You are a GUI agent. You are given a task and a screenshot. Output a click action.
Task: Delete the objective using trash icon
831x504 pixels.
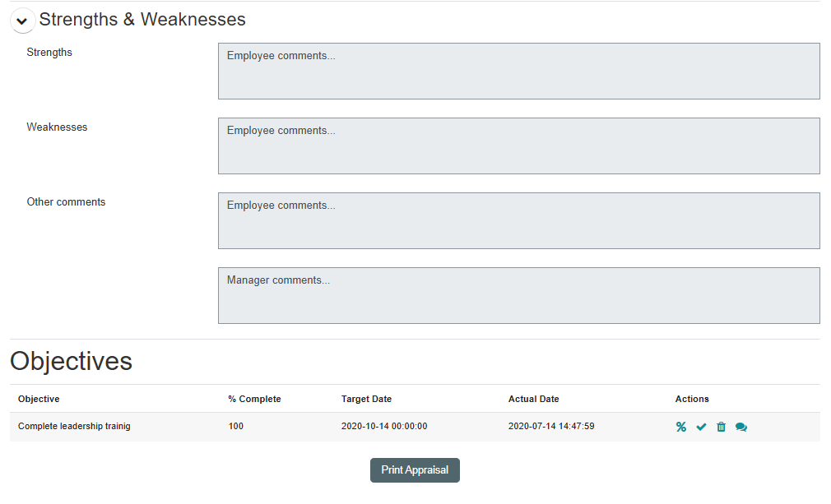pyautogui.click(x=722, y=427)
